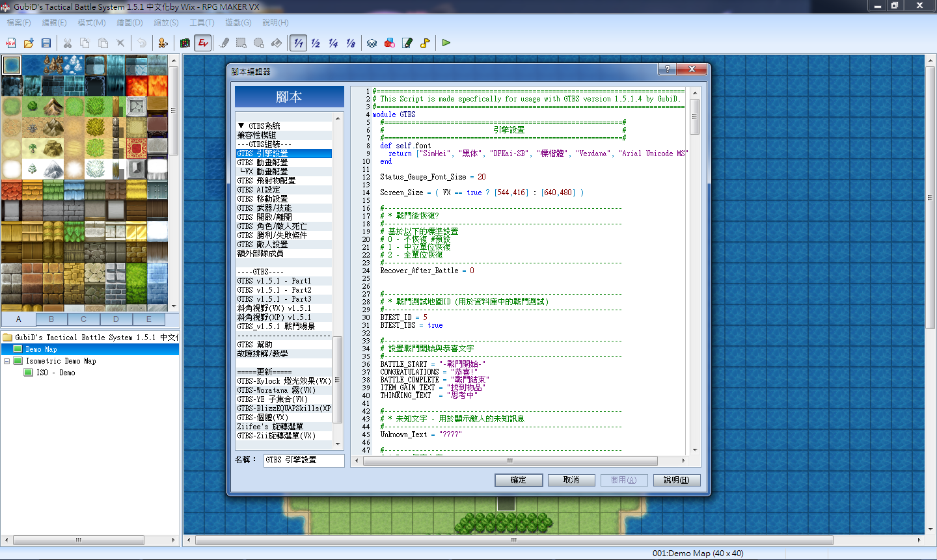Screen dimensions: 937x560
Task: Select the Pencil drawing tool
Action: 224,43
